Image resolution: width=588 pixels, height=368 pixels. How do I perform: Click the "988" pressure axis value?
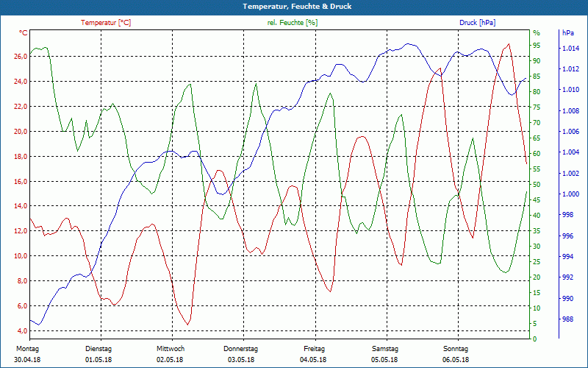coord(567,319)
